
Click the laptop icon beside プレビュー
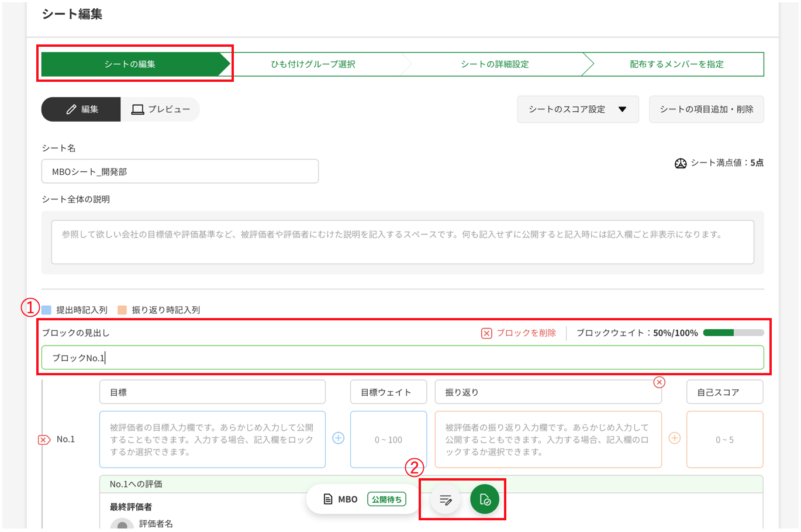tap(137, 109)
